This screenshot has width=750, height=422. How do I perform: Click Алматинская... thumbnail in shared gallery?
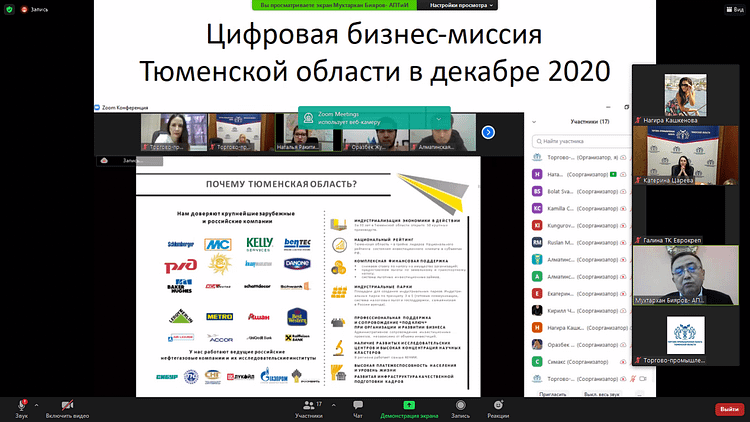443,133
